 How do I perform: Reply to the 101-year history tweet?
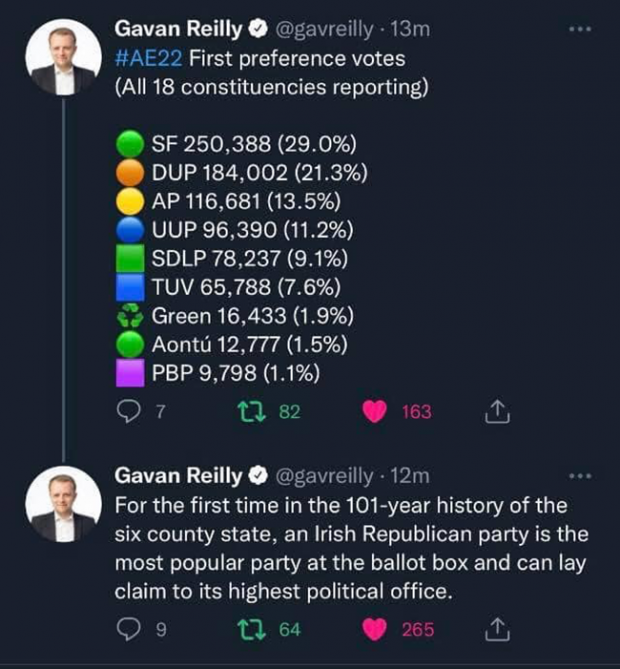(x=128, y=629)
